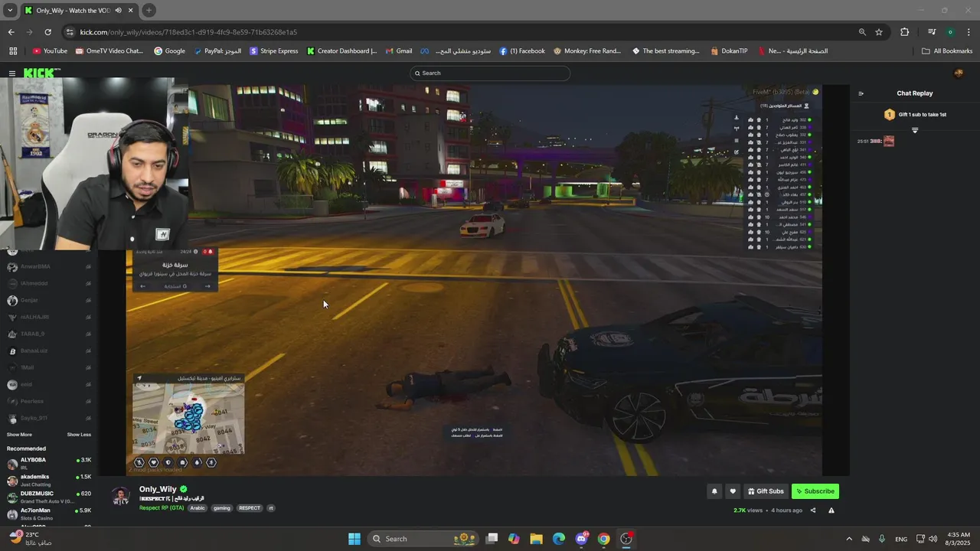Image resolution: width=980 pixels, height=551 pixels.
Task: Open File Explorer from taskbar
Action: 536,539
